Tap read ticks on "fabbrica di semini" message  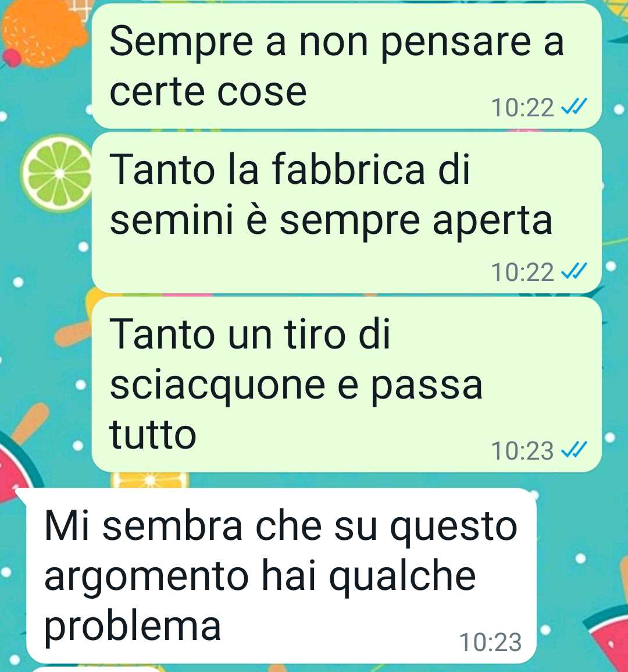574,271
